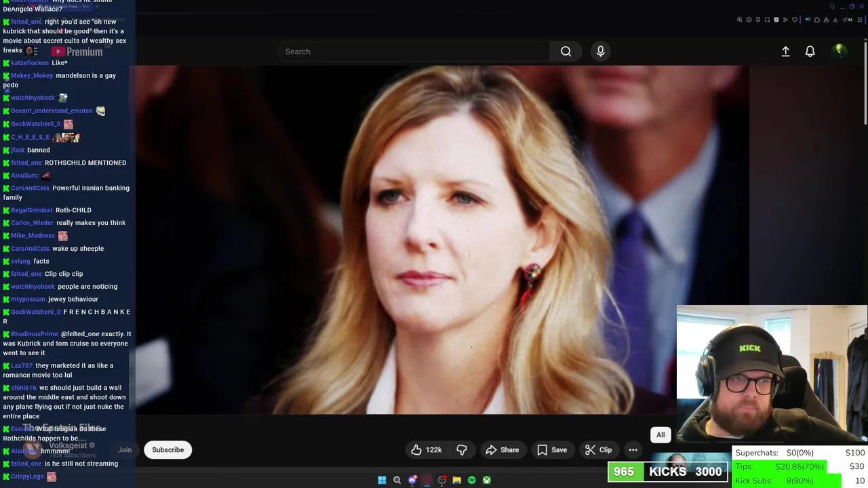The width and height of the screenshot is (868, 488).
Task: Click message 'is he still not streaming'
Action: coord(81,464)
